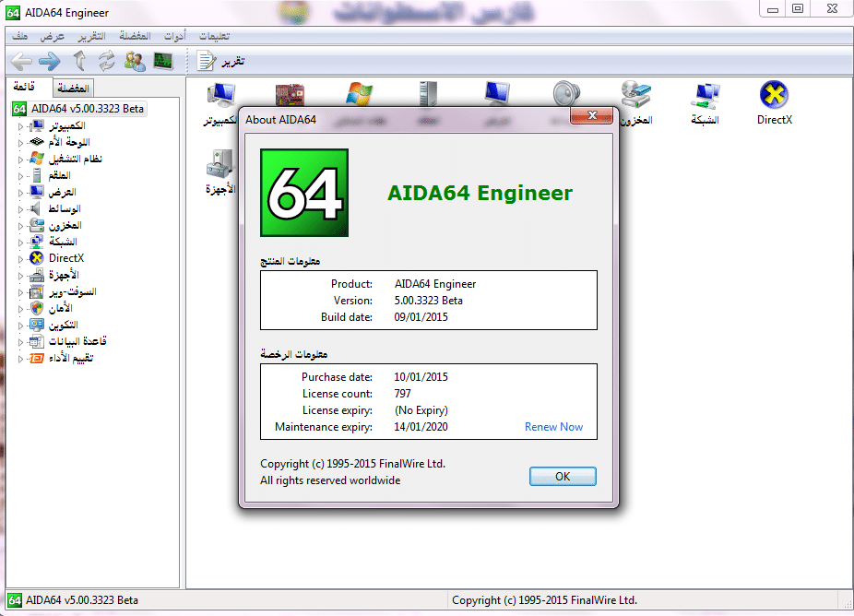854x616 pixels.
Task: Select الوسائط (Multimedia) in the tree
Action: [65, 208]
